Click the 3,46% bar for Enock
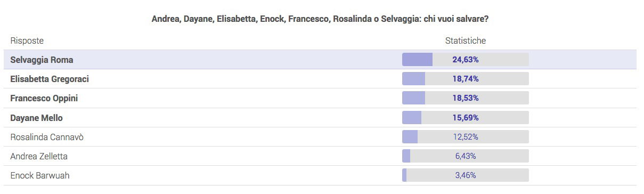644x194 pixels. (465, 175)
